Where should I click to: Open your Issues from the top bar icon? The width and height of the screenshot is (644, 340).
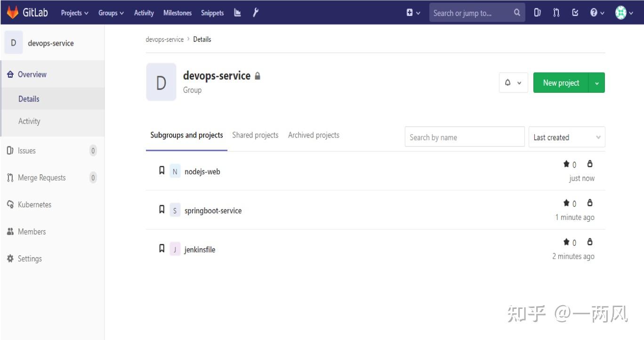(x=537, y=13)
